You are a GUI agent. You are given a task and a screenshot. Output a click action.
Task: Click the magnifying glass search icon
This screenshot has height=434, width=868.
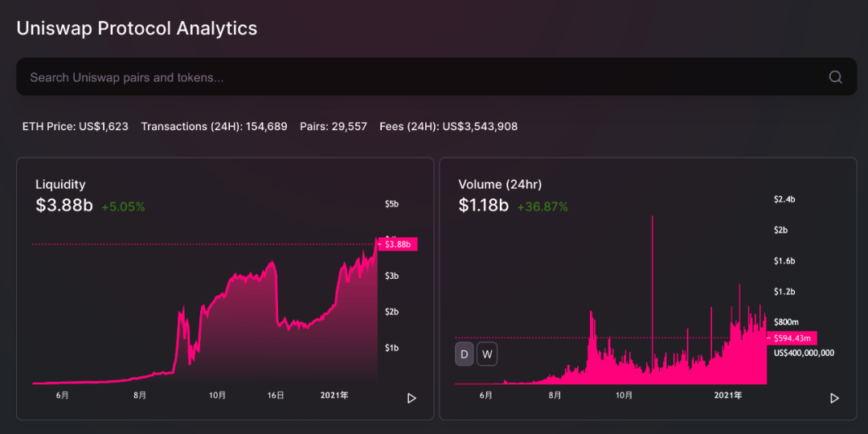click(835, 77)
